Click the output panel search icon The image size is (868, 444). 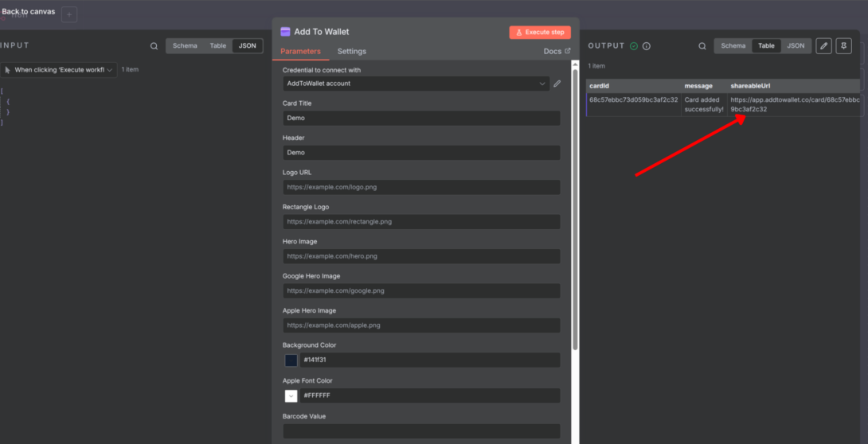tap(702, 46)
